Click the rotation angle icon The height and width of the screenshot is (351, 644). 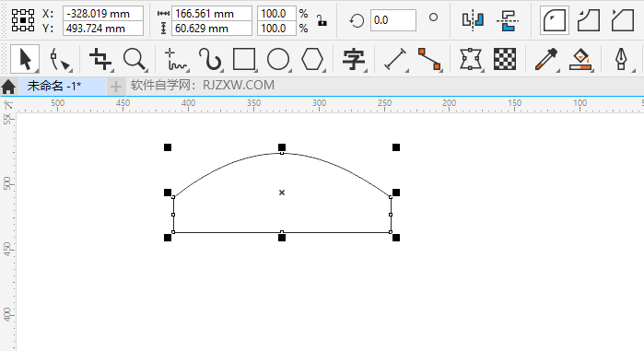click(x=357, y=20)
